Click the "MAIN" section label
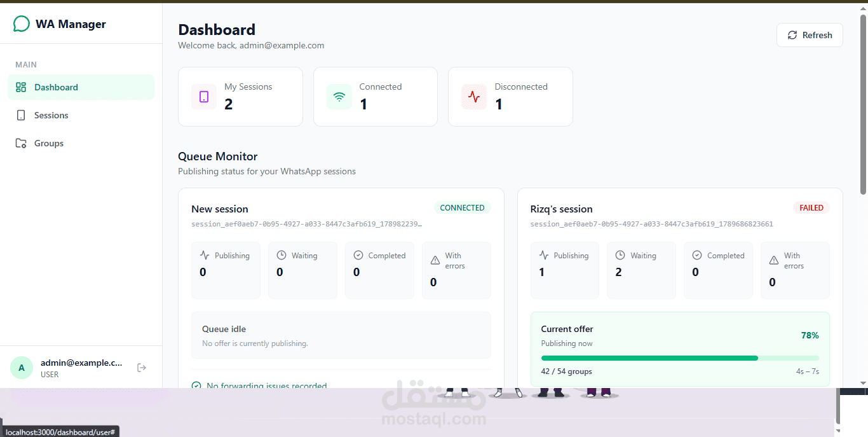This screenshot has width=868, height=437. click(x=26, y=65)
